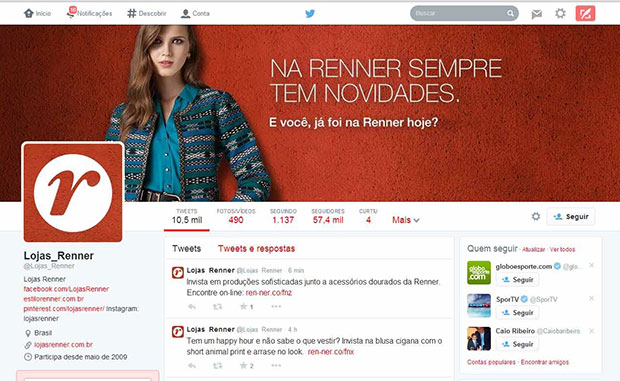Select the Tweets 10,5 mil tab
This screenshot has width=620, height=381.
(187, 217)
